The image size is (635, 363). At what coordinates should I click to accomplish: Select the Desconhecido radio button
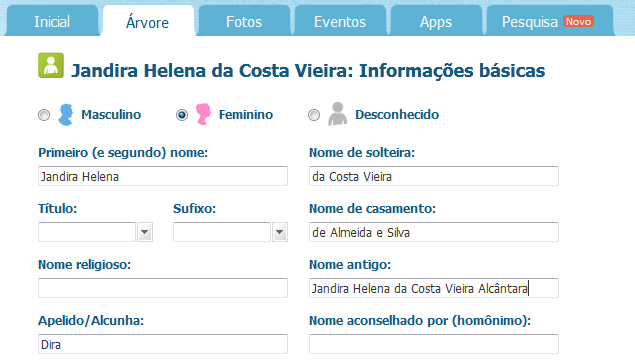314,115
